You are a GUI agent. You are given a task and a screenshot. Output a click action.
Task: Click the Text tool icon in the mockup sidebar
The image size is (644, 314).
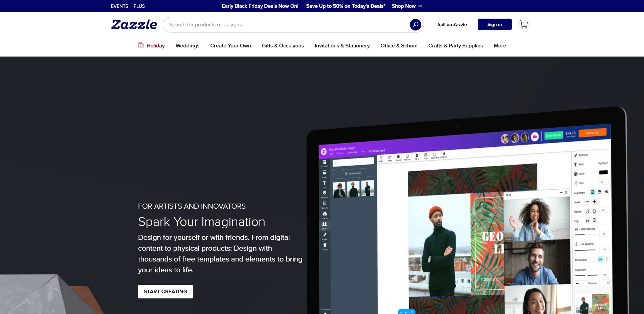pos(324,183)
